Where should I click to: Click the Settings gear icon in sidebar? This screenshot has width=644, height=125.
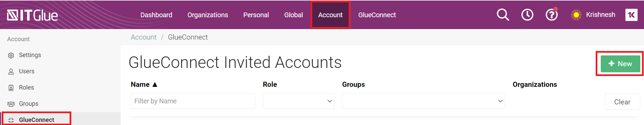coord(11,55)
